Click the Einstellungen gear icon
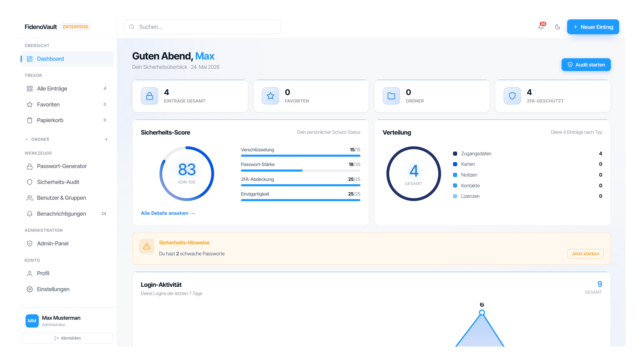Screen dimensions: 644x362 coord(30,289)
